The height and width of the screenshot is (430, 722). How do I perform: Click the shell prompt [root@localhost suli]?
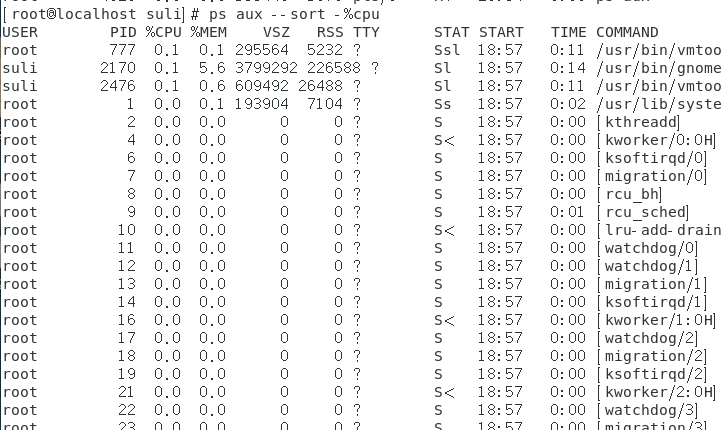[93, 14]
